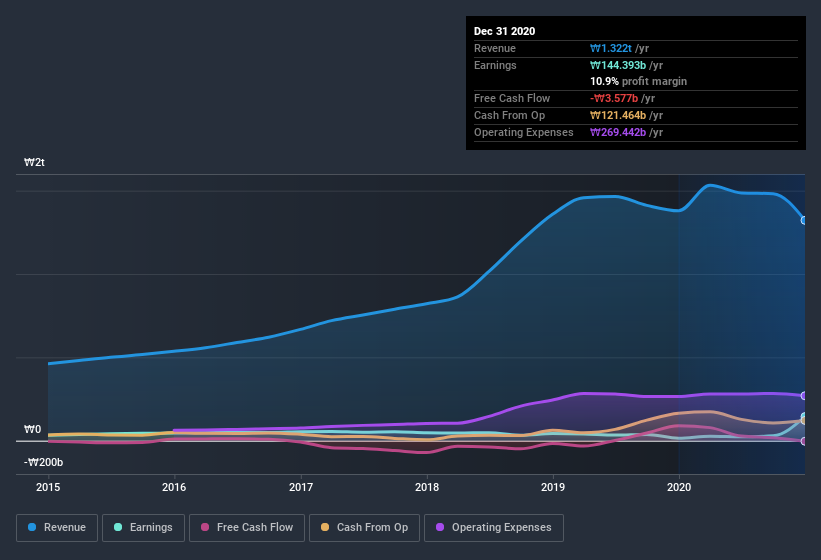Click the 10.9% profit margin text

pos(638,81)
